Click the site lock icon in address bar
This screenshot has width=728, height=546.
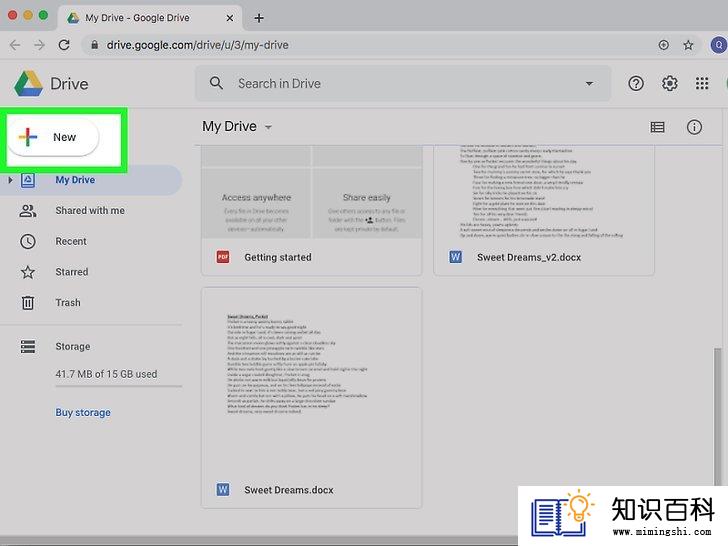coord(95,45)
